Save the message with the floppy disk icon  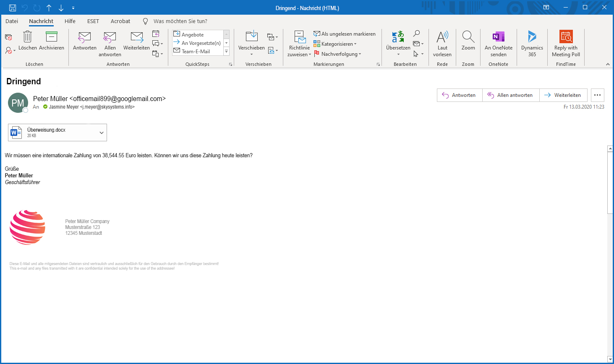(x=12, y=8)
